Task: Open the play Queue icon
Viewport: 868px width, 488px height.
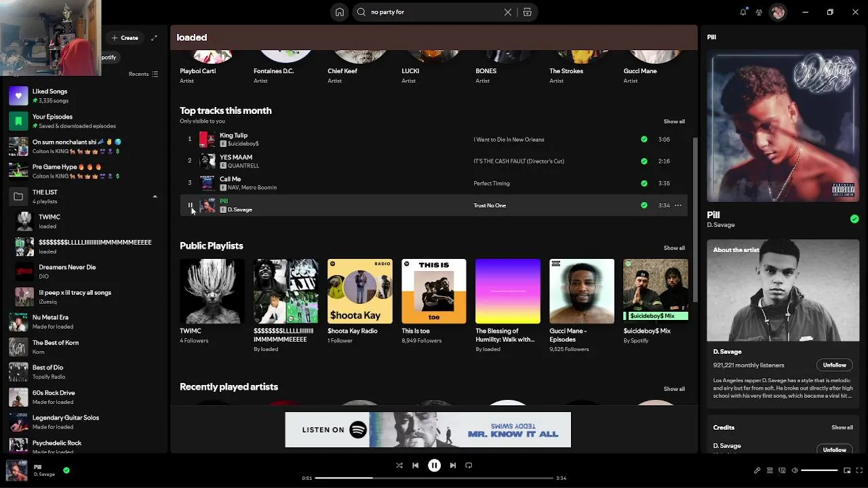Action: (770, 470)
